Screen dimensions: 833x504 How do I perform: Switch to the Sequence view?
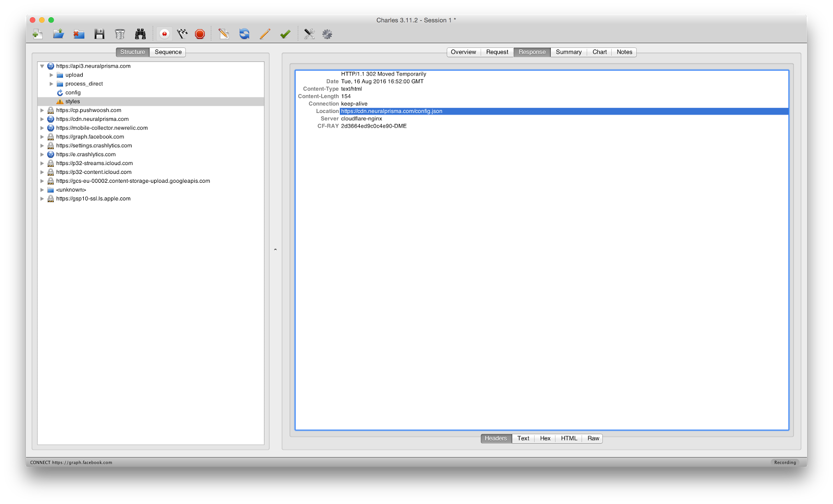[x=168, y=52]
